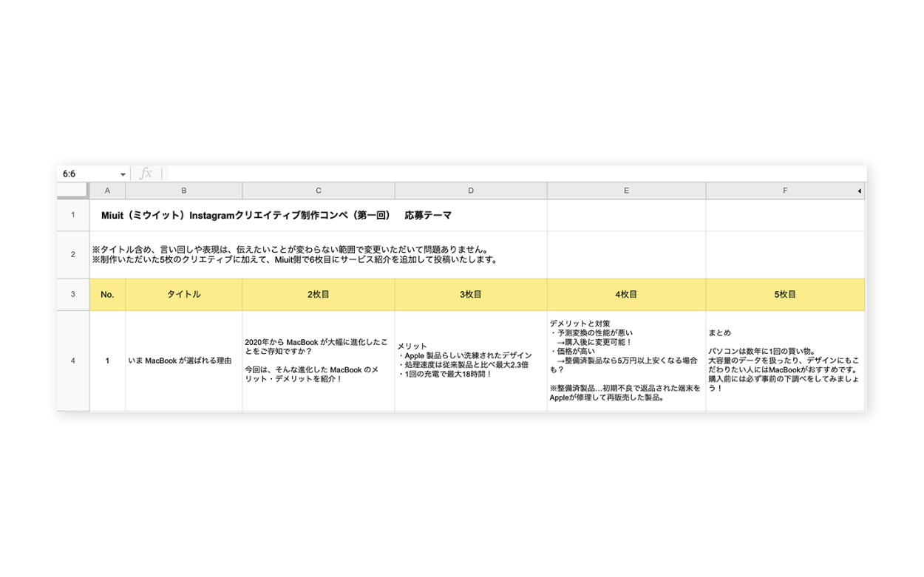This screenshot has height=577, width=924.
Task: Click the select-all corner box
Action: (x=73, y=191)
